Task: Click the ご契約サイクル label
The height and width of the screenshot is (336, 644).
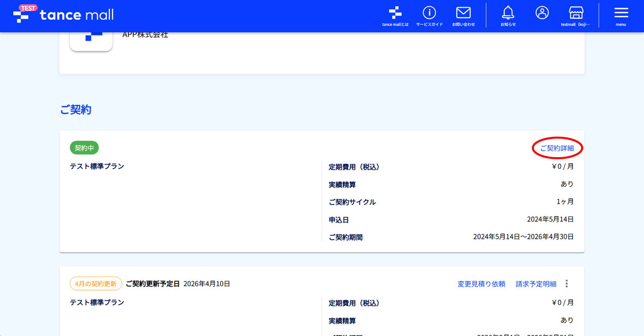Action: [352, 202]
